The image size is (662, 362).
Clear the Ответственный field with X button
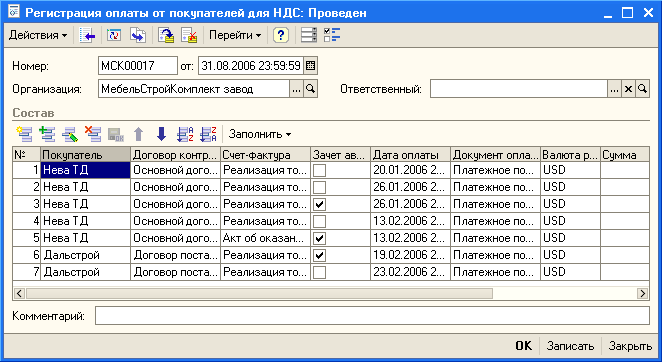(628, 89)
